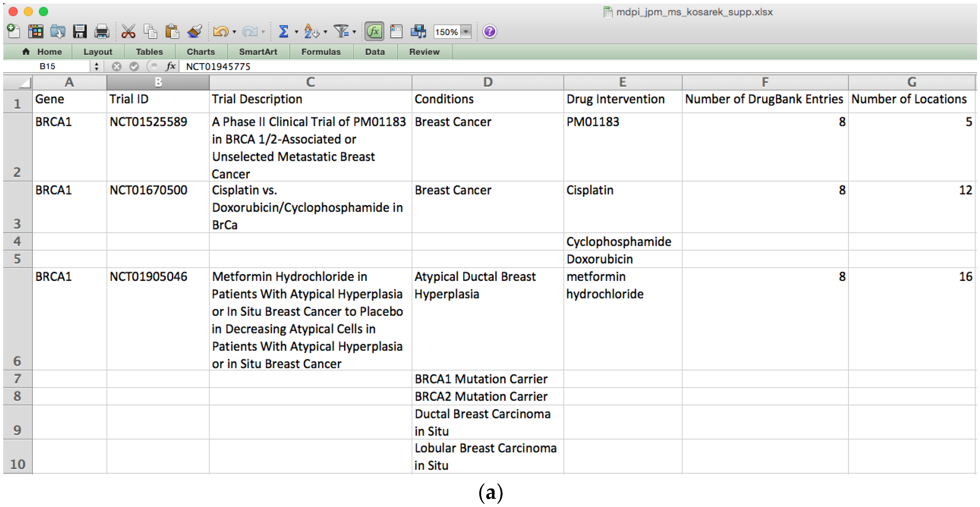Image resolution: width=980 pixels, height=507 pixels.
Task: Switch to the Formulas ribbon tab
Action: (321, 52)
